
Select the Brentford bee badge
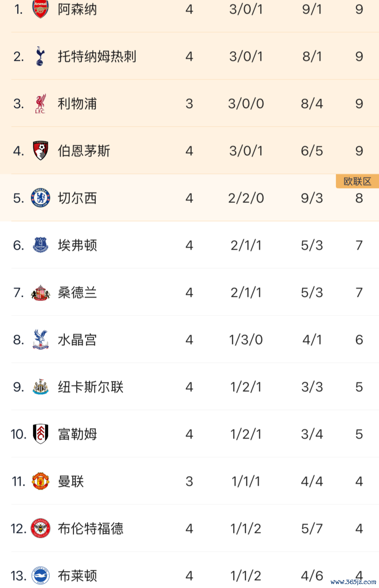click(40, 528)
